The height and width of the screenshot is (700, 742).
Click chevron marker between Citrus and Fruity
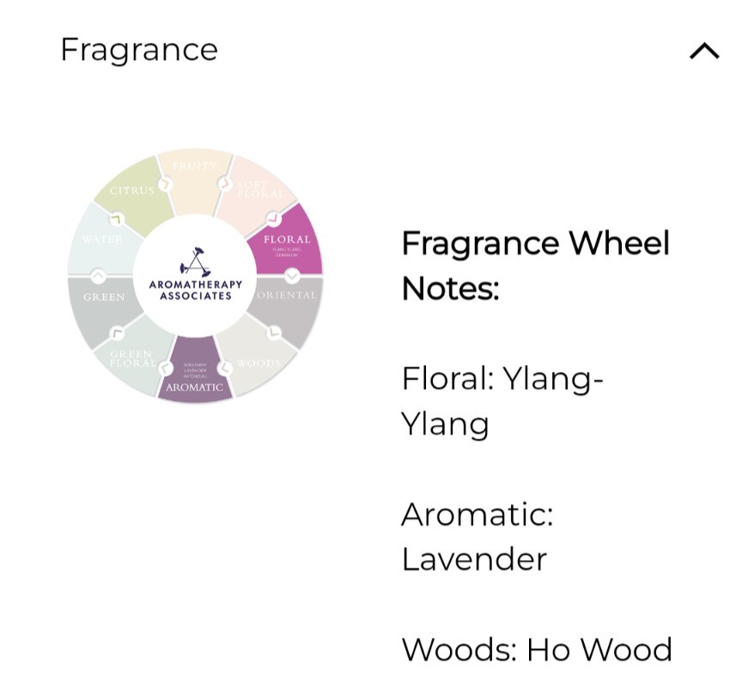(x=164, y=184)
